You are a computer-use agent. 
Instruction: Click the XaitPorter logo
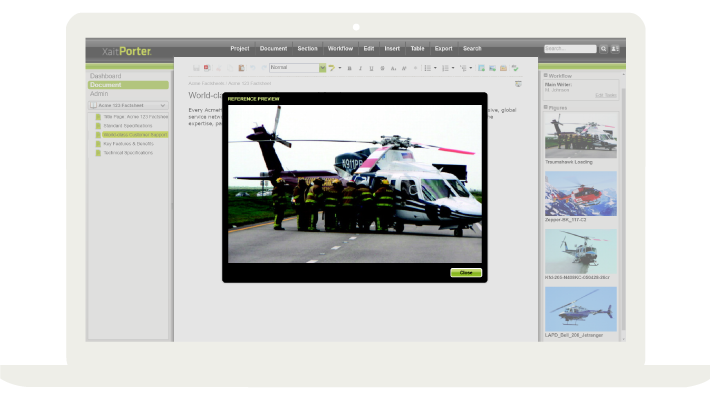[126, 51]
